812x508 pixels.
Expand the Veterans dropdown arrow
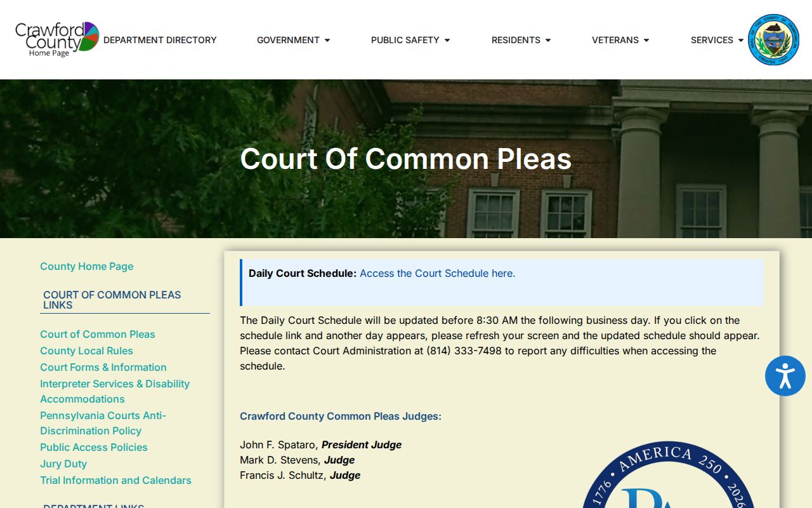pyautogui.click(x=646, y=40)
